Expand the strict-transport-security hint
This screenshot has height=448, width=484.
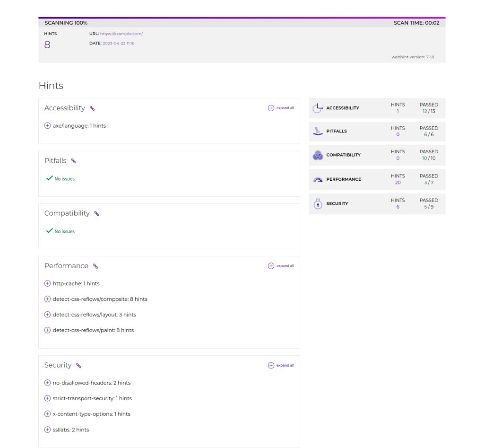pos(47,398)
